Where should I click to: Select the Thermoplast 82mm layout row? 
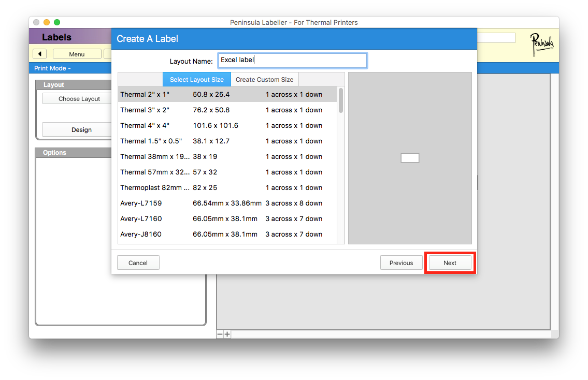pos(227,188)
